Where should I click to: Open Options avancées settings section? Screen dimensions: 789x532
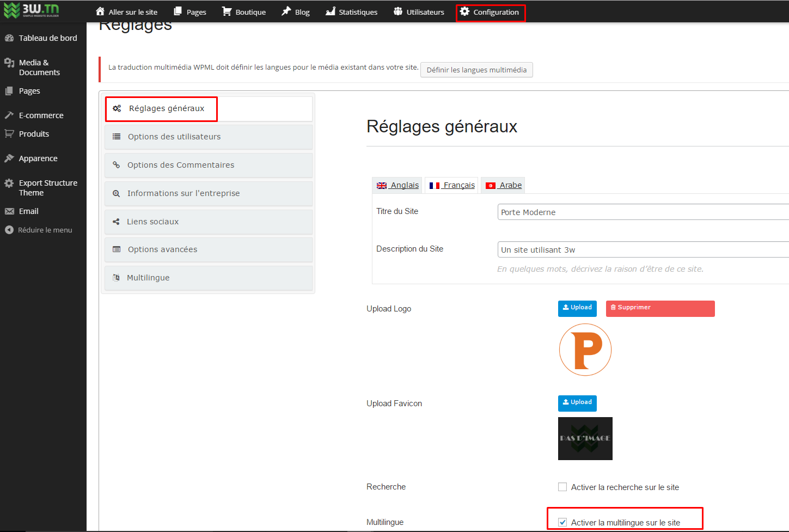(209, 249)
